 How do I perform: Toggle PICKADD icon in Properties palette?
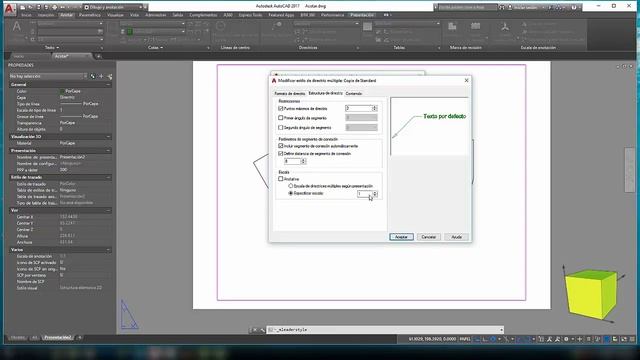coord(93,76)
